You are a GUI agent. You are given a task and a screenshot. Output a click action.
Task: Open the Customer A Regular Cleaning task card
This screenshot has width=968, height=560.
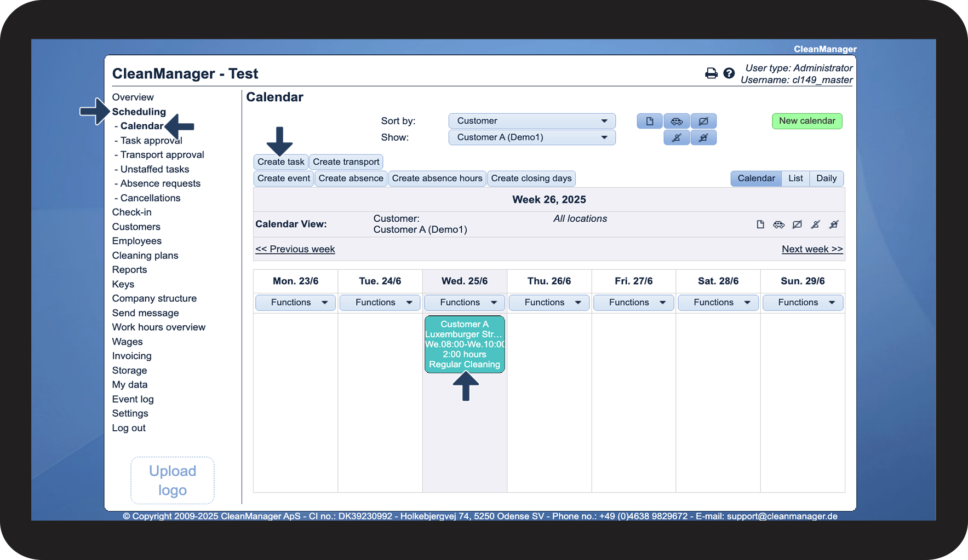coord(465,344)
